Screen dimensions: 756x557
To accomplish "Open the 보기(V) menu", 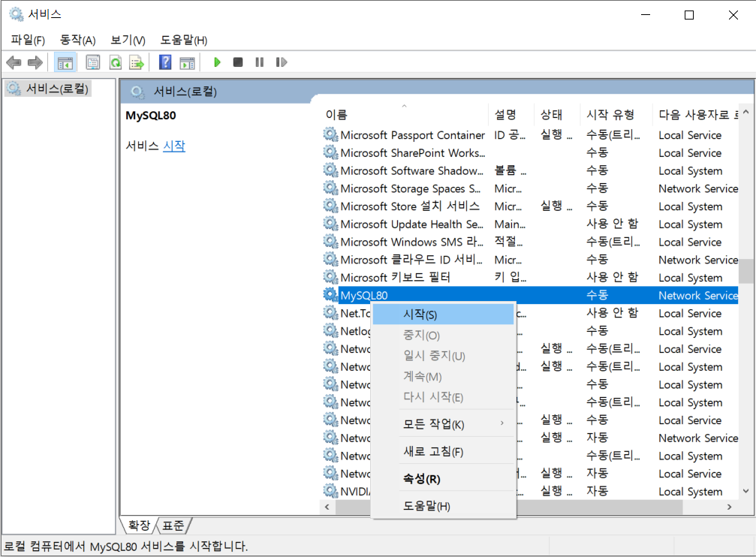I will 128,40.
